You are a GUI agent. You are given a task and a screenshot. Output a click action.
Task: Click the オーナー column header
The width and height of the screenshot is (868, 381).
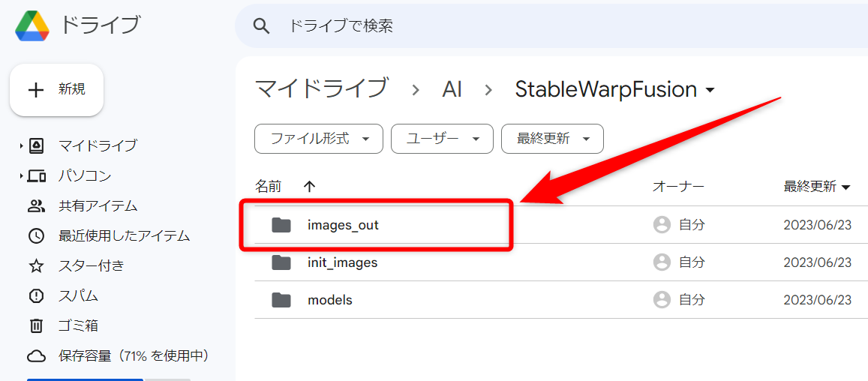[x=678, y=187]
